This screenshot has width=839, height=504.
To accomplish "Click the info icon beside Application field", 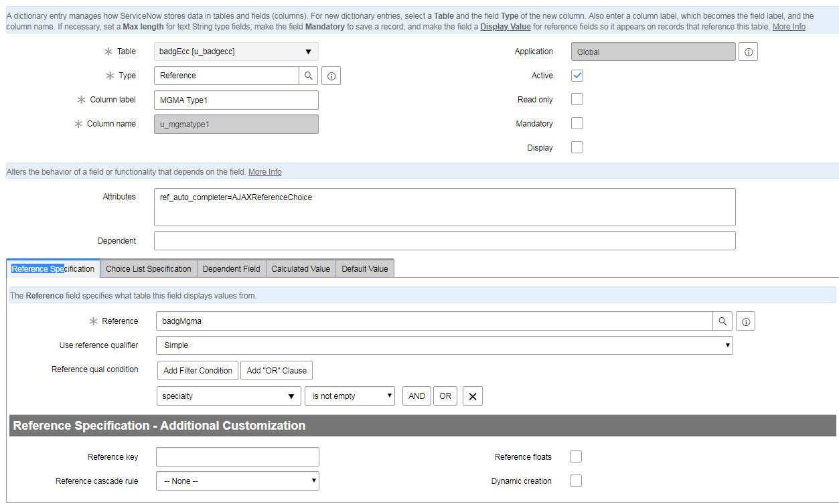I will [748, 52].
